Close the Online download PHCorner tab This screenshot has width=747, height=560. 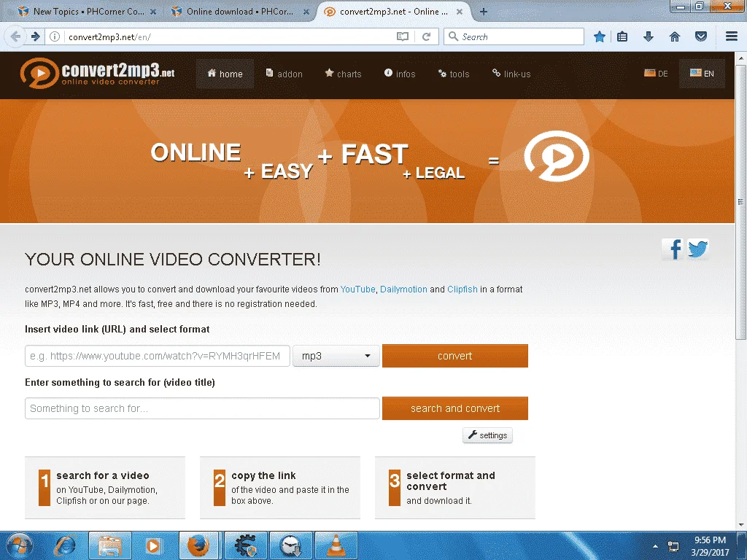point(306,12)
